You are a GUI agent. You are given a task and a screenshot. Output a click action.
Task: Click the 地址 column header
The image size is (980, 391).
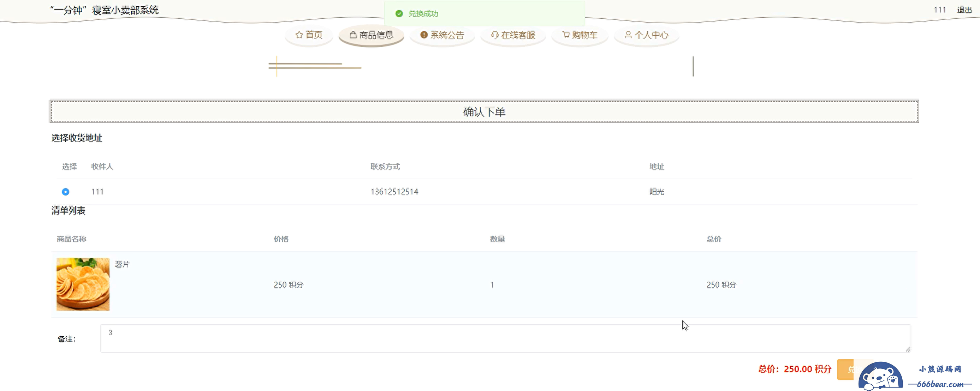[x=657, y=167]
